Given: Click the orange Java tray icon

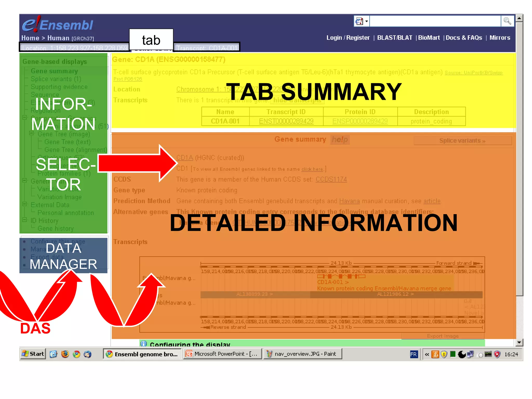Looking at the screenshot, I should coord(435,354).
